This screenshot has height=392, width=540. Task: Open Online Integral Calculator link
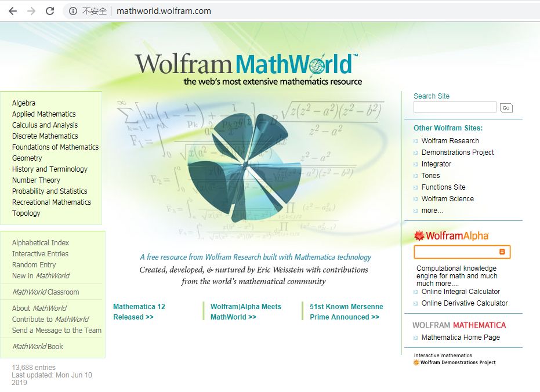point(461,292)
